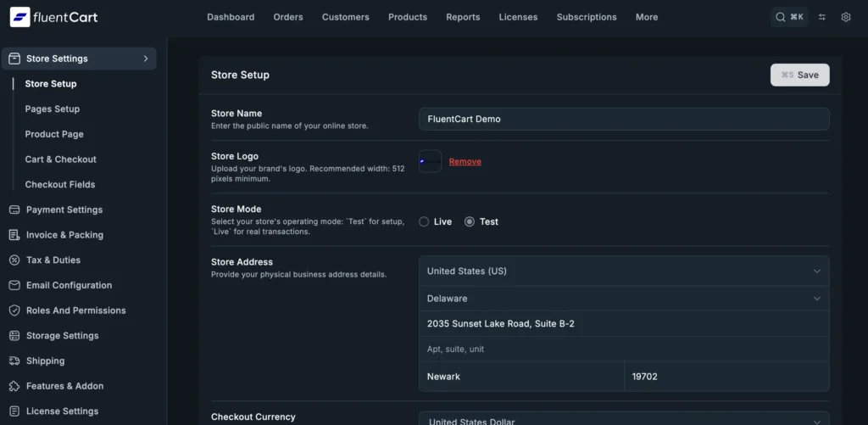Select the Test store mode radio
Screen dimensions: 868x425
click(470, 221)
